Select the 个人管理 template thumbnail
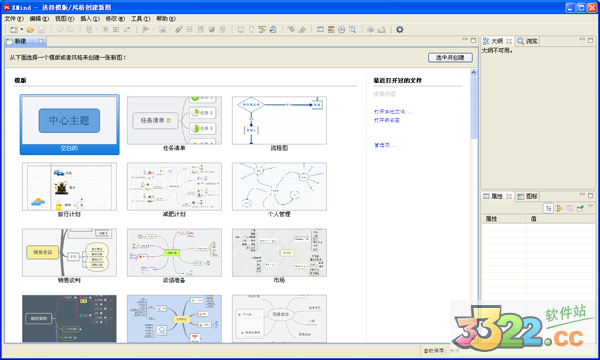Image resolution: width=600 pixels, height=360 pixels. pos(279,186)
